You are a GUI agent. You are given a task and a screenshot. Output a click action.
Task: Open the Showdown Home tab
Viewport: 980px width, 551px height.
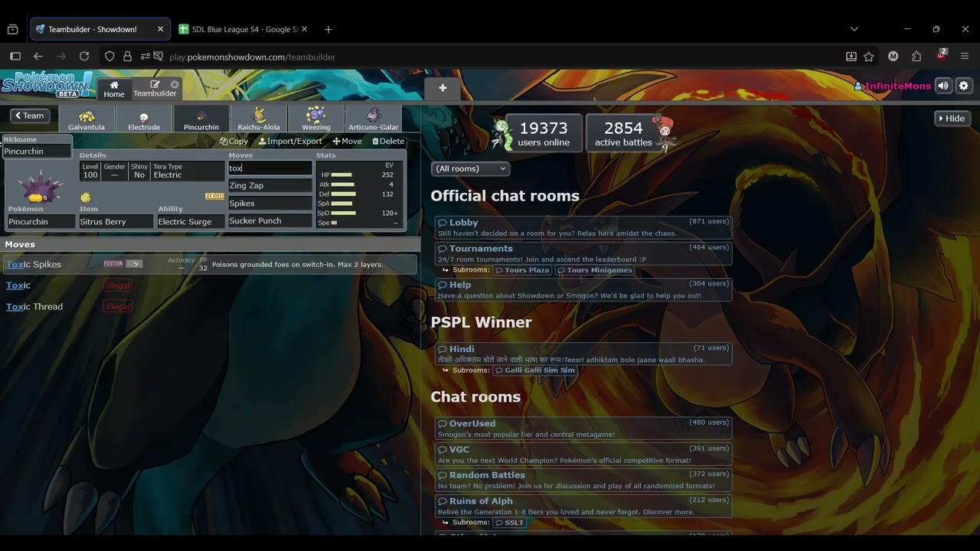[x=114, y=89]
